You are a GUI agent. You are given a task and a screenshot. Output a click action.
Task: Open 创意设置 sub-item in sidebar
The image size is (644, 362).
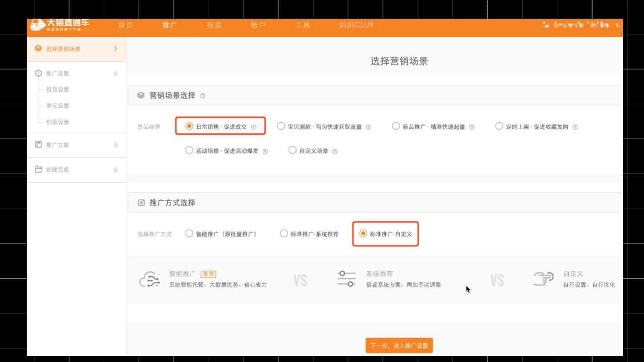(x=57, y=122)
